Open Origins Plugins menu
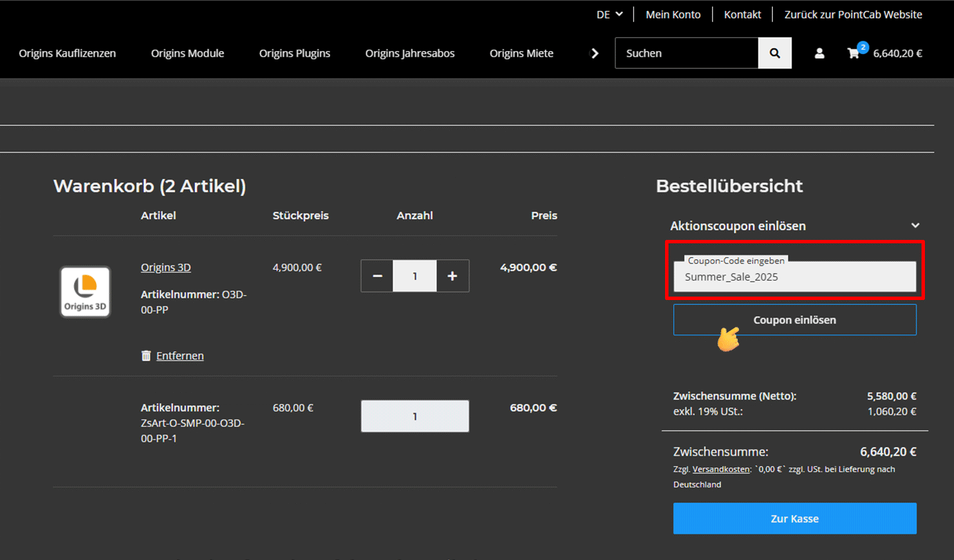The image size is (954, 560). [x=294, y=53]
